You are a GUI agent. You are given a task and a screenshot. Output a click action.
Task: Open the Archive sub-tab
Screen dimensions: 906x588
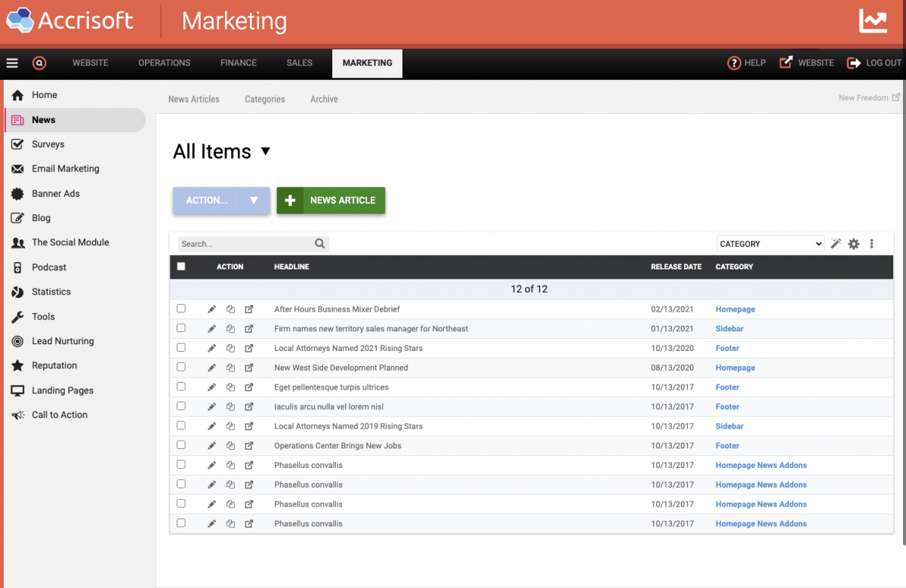click(x=324, y=100)
